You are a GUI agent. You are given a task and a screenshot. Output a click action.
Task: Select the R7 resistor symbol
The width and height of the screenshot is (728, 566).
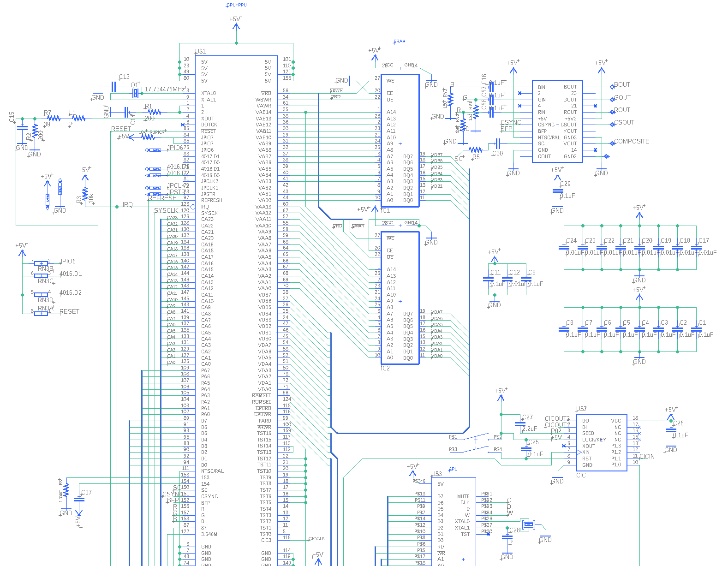(53, 119)
